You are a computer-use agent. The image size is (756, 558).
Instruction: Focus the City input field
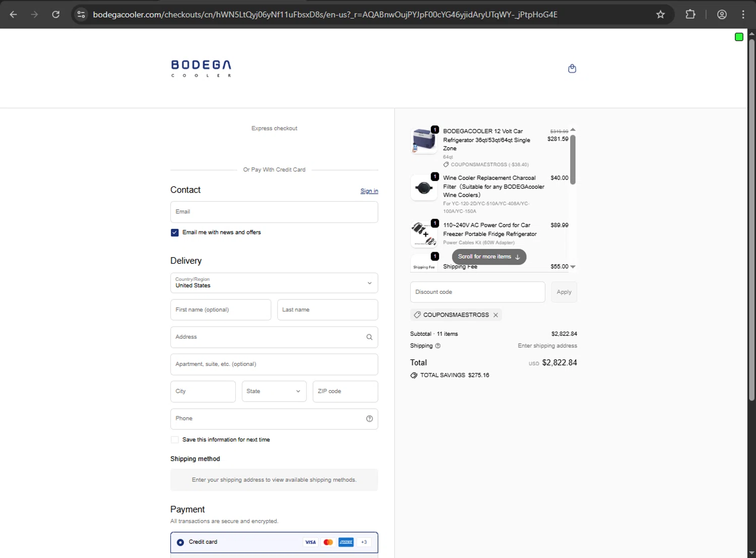pyautogui.click(x=203, y=392)
